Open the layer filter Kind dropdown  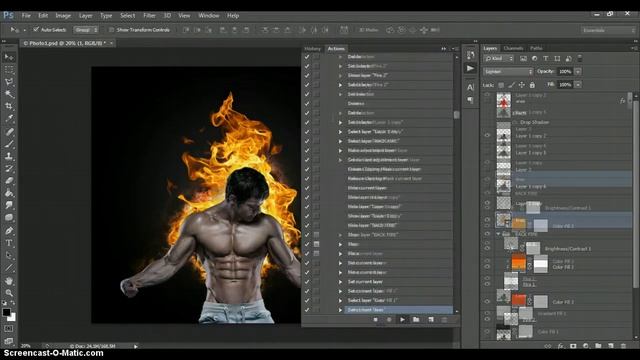499,59
